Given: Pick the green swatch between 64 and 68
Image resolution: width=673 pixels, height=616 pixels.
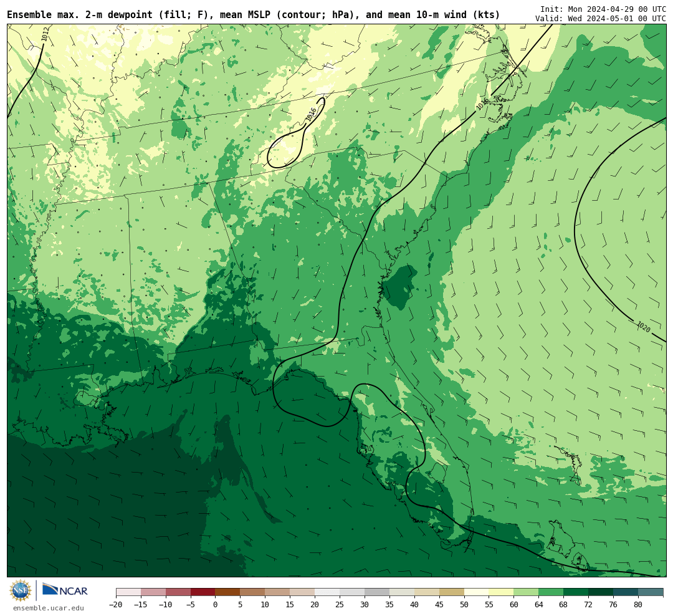Looking at the screenshot, I should click(551, 592).
